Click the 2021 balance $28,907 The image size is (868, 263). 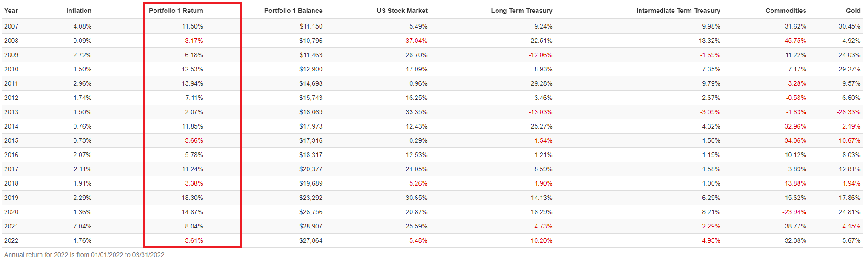(x=311, y=226)
